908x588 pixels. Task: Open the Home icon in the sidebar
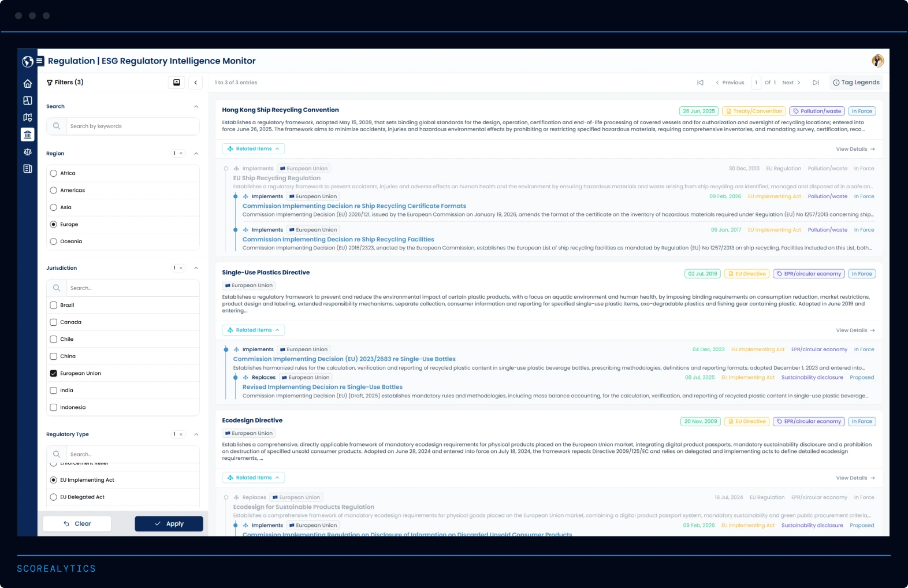[27, 84]
